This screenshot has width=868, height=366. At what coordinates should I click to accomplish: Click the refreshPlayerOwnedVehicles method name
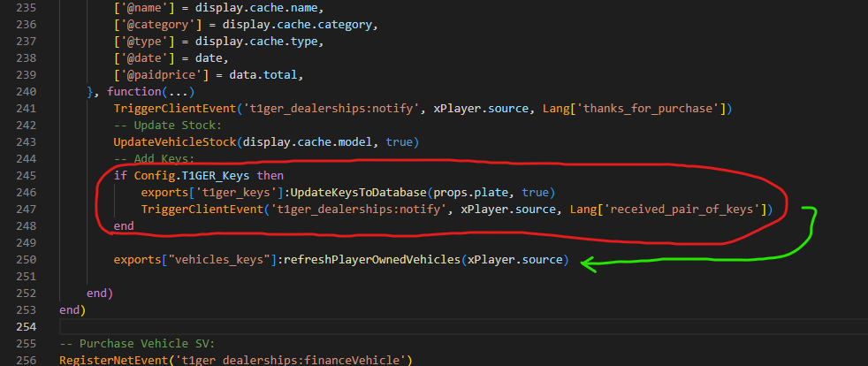point(372,260)
